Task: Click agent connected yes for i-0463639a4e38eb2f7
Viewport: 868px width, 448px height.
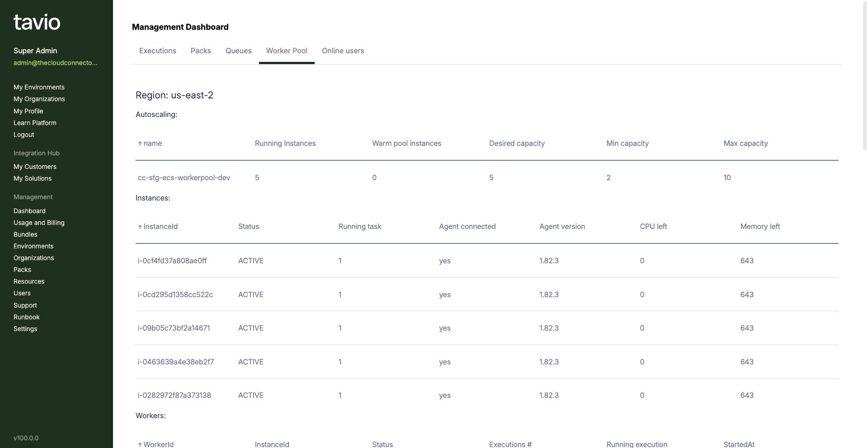Action: coord(445,362)
